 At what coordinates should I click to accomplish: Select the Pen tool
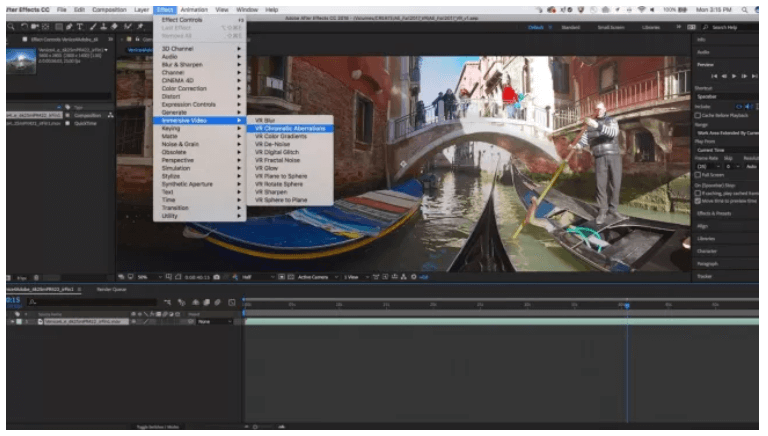[69, 26]
